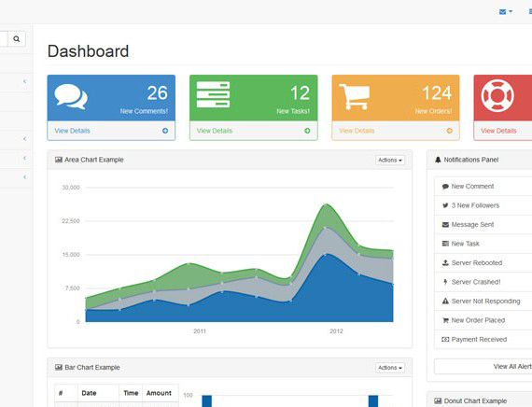The width and height of the screenshot is (532, 407).
Task: Expand the first sidebar chevron menu item
Action: (25, 81)
